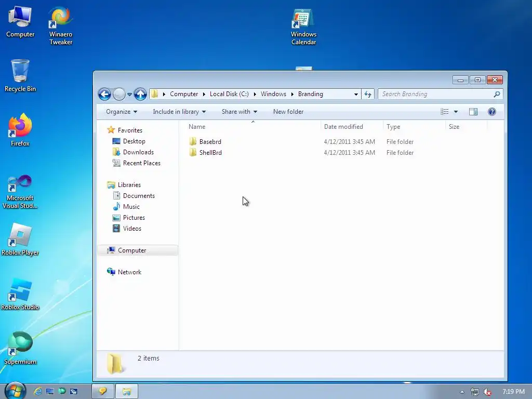Sort by the Type column
Image resolution: width=532 pixels, height=399 pixels.
(x=414, y=127)
